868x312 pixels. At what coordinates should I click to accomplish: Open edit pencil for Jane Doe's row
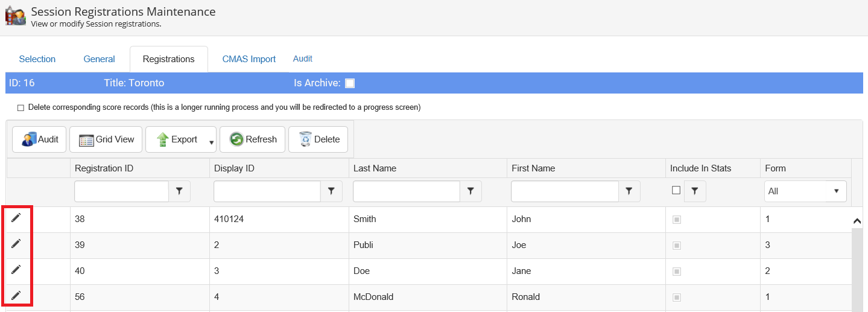pos(16,270)
